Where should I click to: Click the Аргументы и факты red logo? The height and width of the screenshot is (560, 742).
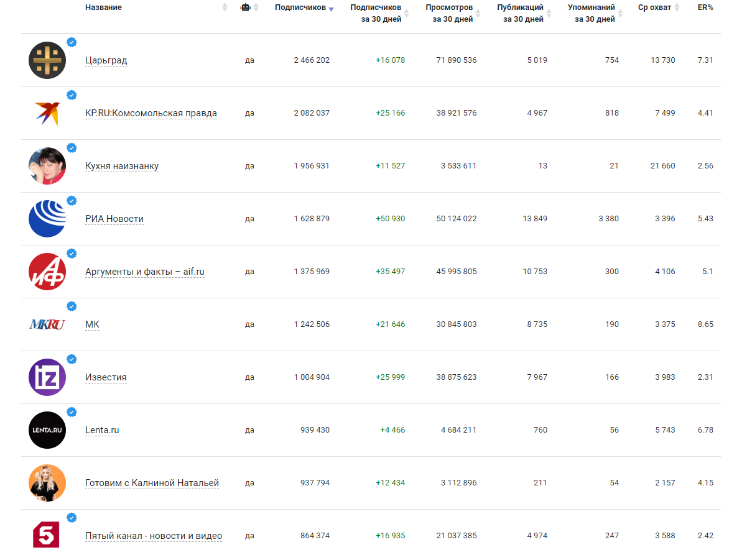[x=47, y=272]
